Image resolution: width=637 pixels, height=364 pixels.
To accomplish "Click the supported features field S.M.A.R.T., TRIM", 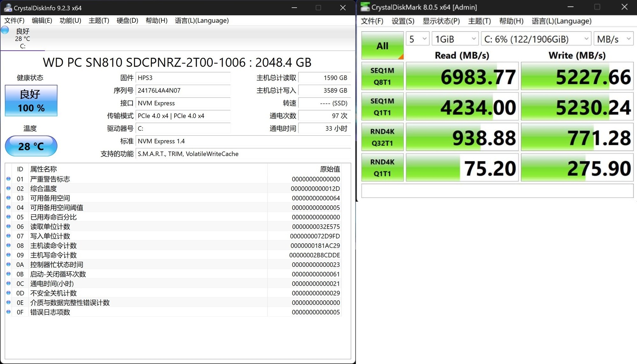I will tap(243, 154).
